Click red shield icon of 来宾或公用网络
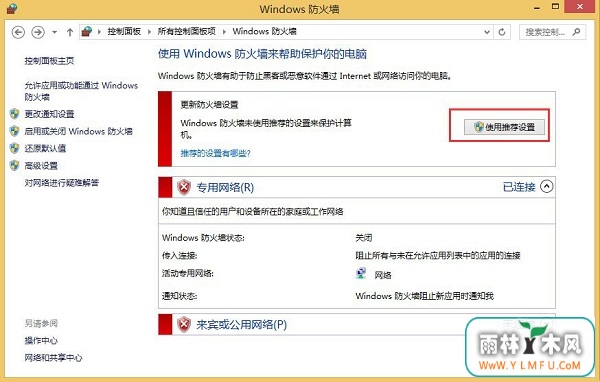This screenshot has height=382, width=600. pyautogui.click(x=184, y=325)
